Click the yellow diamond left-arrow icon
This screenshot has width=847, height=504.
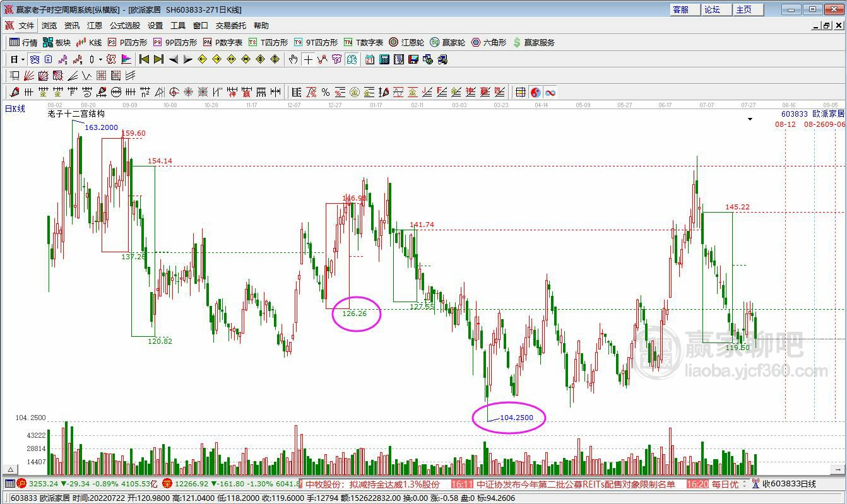(x=202, y=59)
